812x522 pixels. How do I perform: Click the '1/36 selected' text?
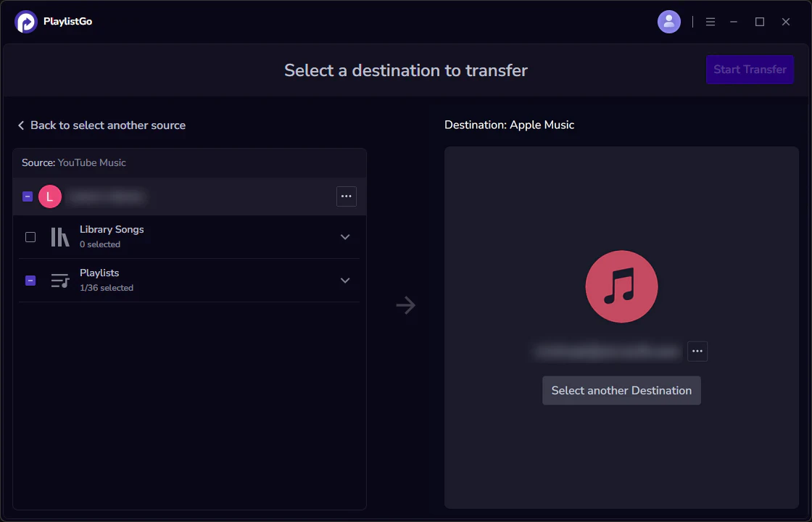[107, 288]
